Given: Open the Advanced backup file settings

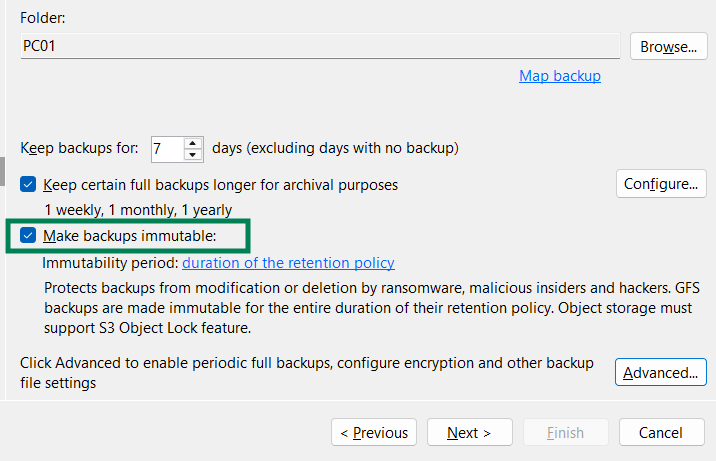Looking at the screenshot, I should pos(660,373).
